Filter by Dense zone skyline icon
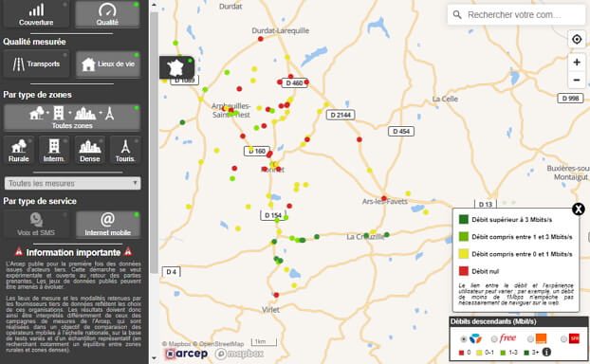590x364 pixels. tap(89, 147)
